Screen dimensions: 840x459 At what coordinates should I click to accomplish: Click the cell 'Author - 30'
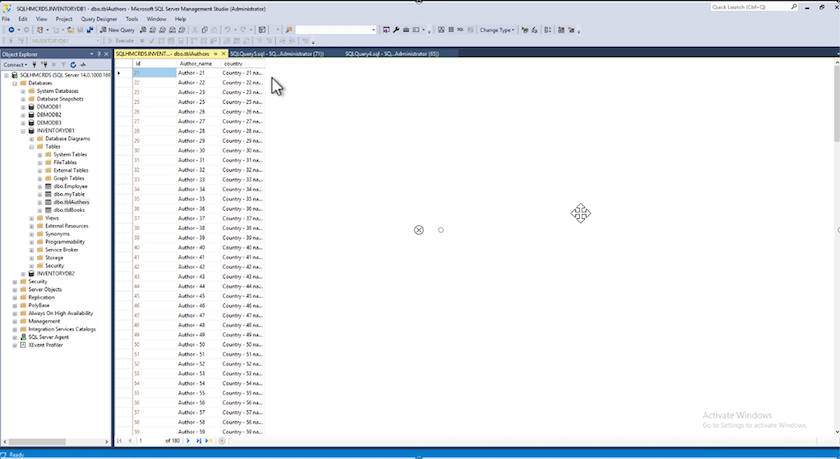pos(199,151)
